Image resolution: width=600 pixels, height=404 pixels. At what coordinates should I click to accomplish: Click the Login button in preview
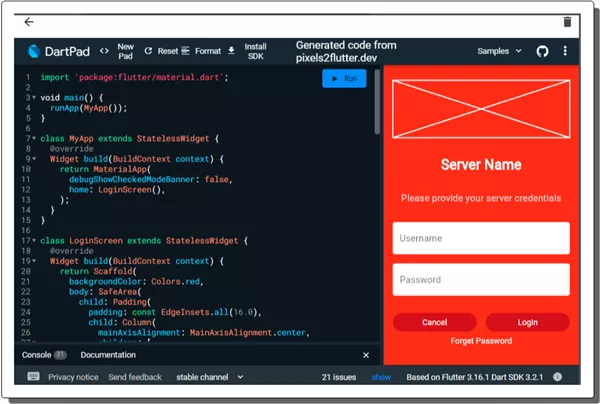527,322
